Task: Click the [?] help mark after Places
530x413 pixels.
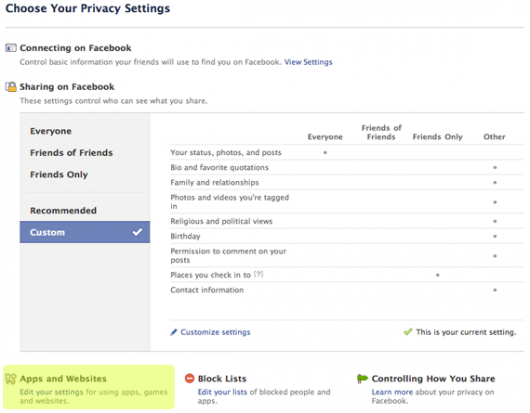Action: click(x=259, y=274)
